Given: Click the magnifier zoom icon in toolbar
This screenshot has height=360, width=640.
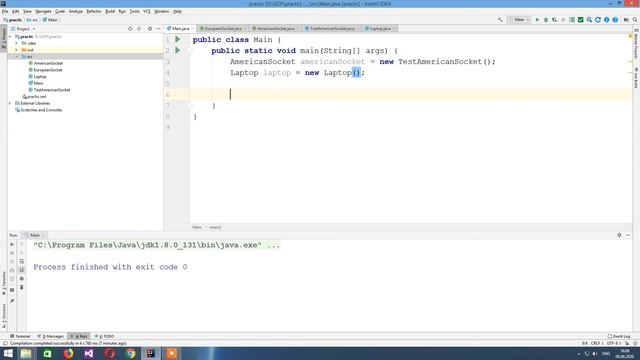Looking at the screenshot, I should pyautogui.click(x=589, y=20).
